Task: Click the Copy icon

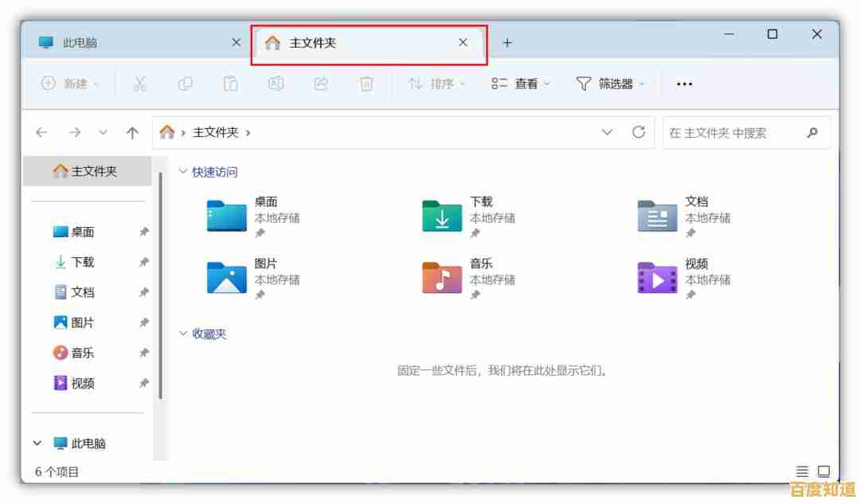Action: 185,83
